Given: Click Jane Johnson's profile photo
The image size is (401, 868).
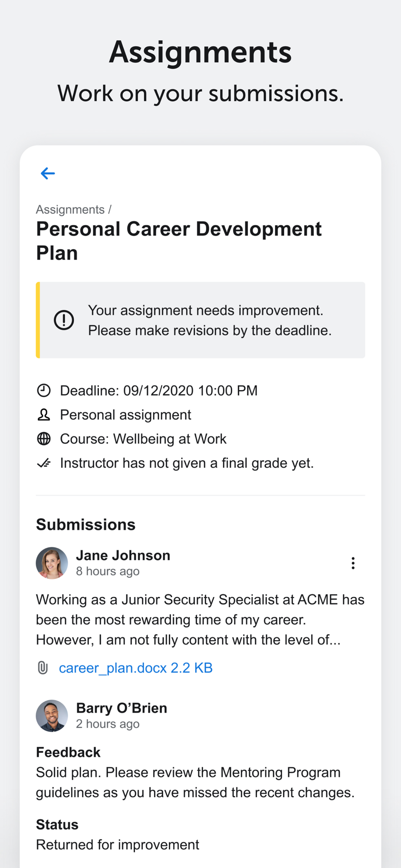Looking at the screenshot, I should (x=52, y=563).
